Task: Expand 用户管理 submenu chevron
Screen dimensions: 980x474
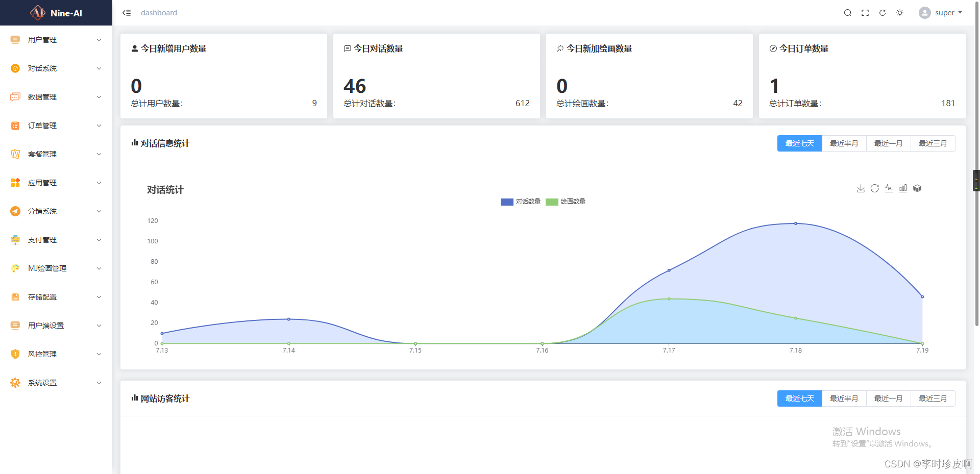Action: (99, 40)
